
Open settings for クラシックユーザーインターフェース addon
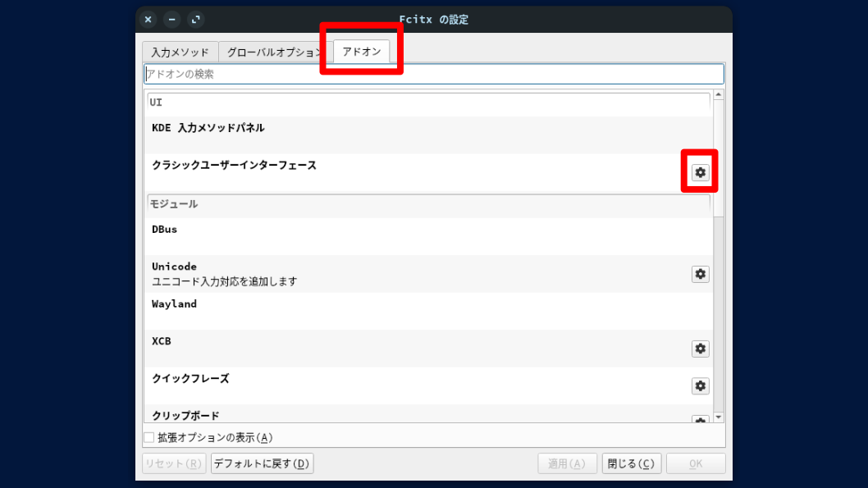tap(700, 172)
